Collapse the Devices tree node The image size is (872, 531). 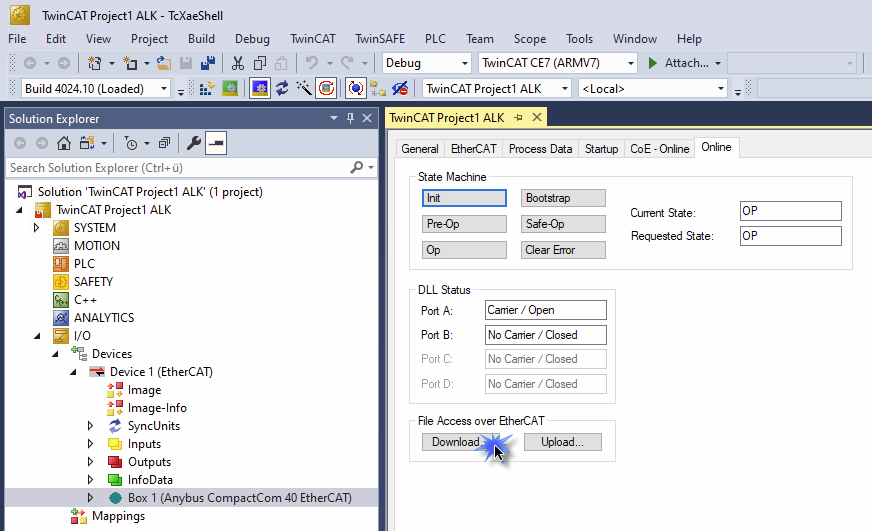[55, 354]
